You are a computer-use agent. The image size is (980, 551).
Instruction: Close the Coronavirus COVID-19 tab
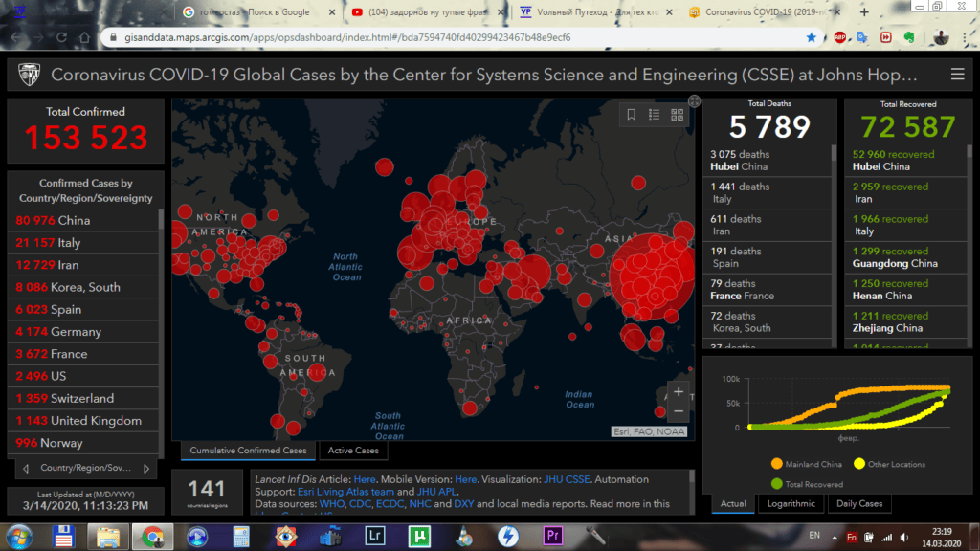point(836,11)
